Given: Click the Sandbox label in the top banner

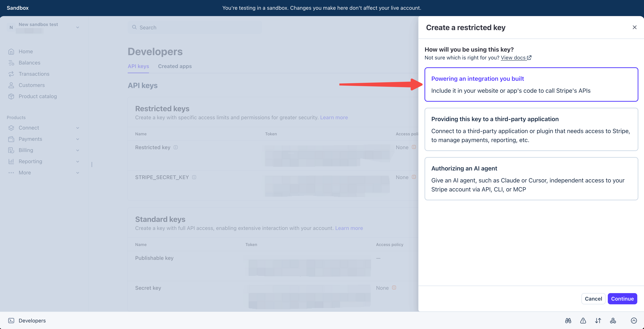Looking at the screenshot, I should (x=18, y=8).
